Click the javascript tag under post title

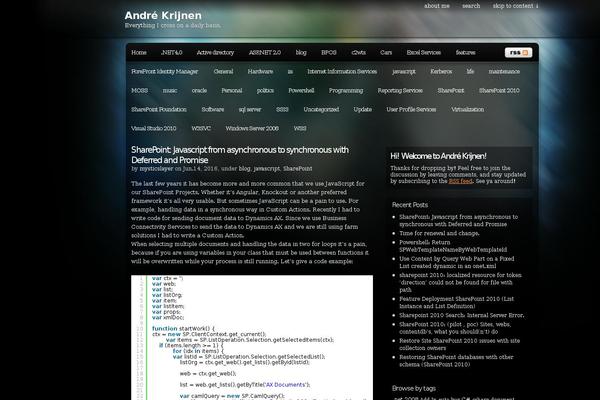point(266,168)
